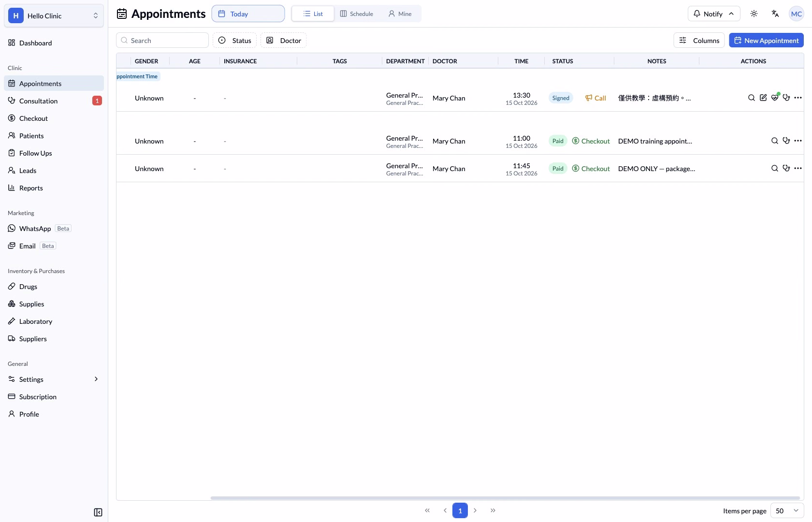Click the edit icon on the 13:30 appointment
Viewport: 812px width, 522px height.
763,98
